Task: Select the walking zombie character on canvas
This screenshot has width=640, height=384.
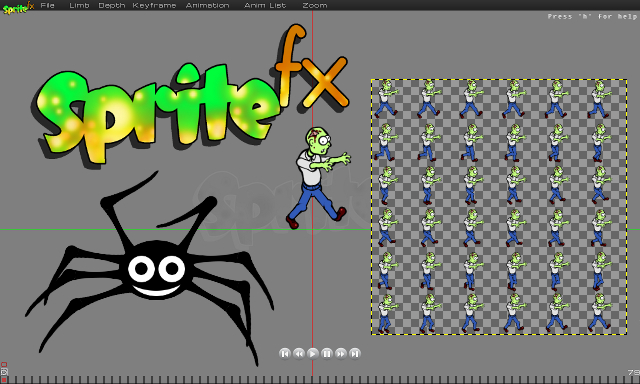Action: [x=319, y=178]
